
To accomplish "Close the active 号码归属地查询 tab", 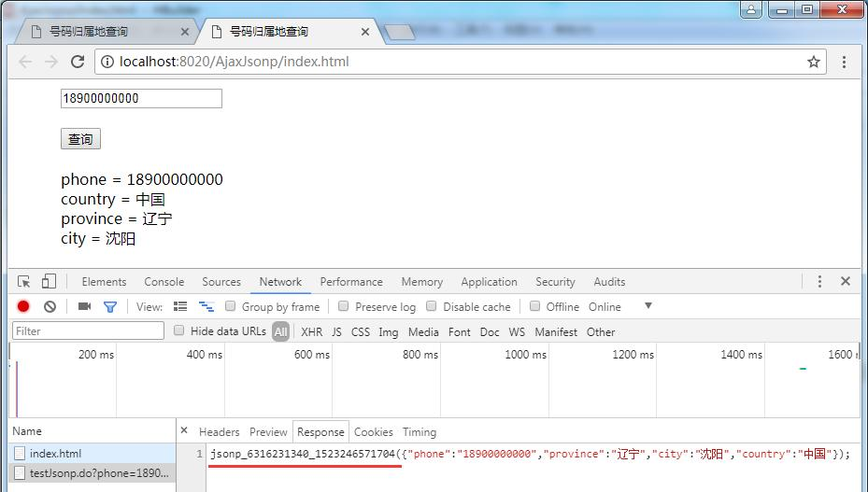I will coord(364,32).
